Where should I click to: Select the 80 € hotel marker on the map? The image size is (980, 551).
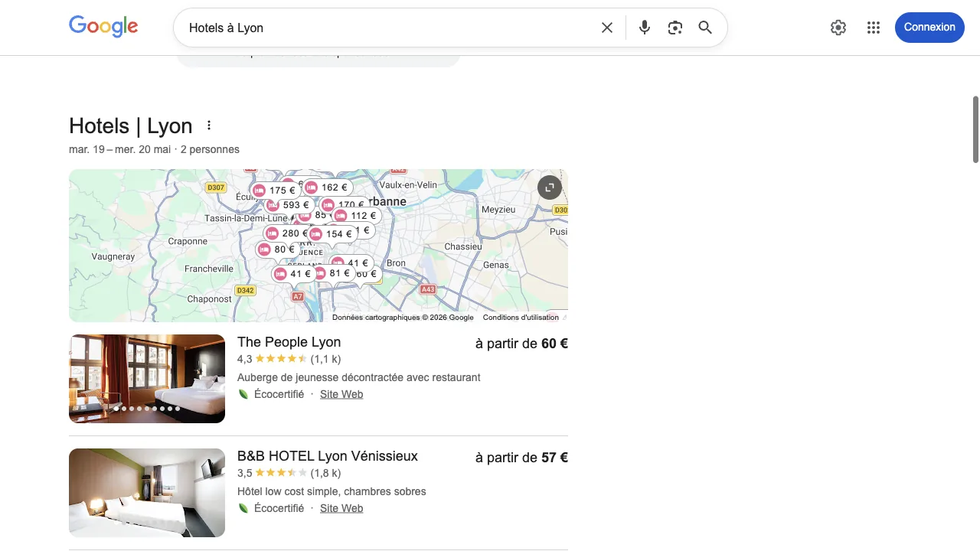[x=277, y=249]
